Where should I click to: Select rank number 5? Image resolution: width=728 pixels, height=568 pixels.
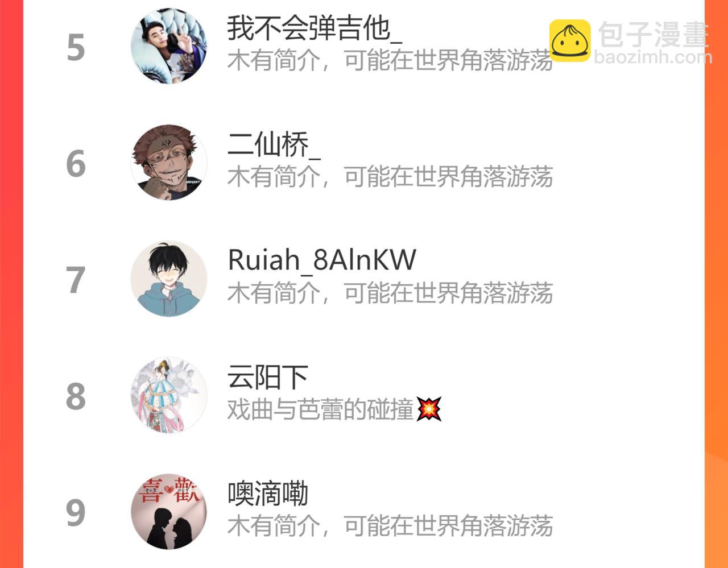[x=76, y=48]
